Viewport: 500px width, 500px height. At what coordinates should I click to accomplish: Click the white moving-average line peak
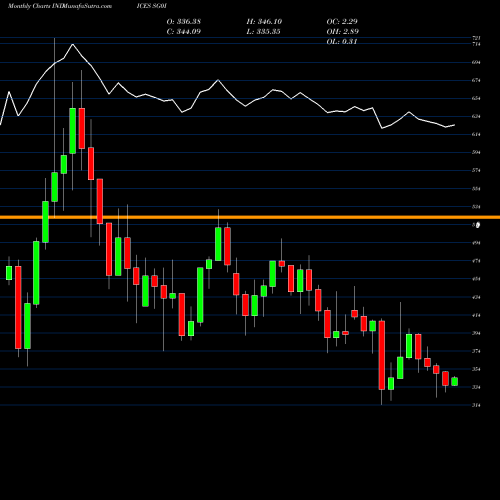(73, 44)
